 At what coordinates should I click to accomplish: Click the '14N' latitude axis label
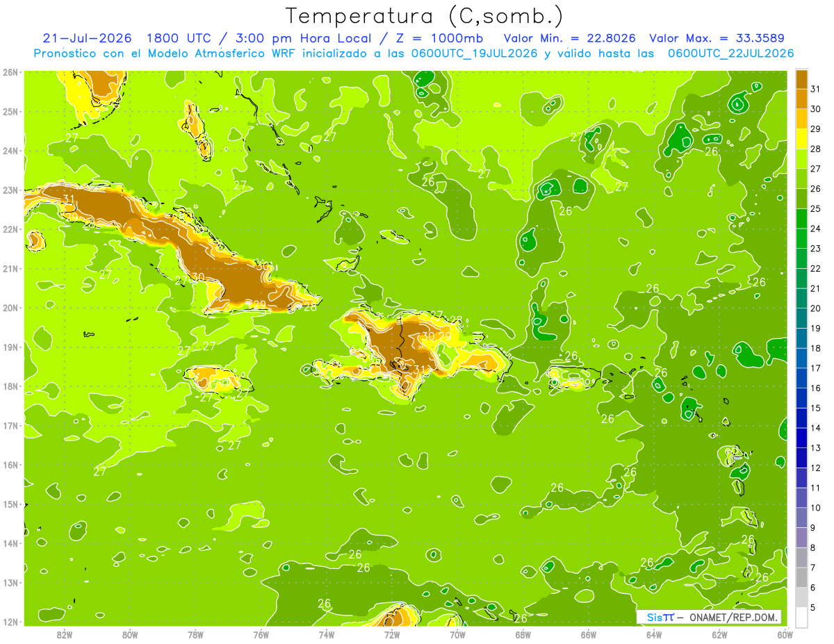(x=10, y=543)
